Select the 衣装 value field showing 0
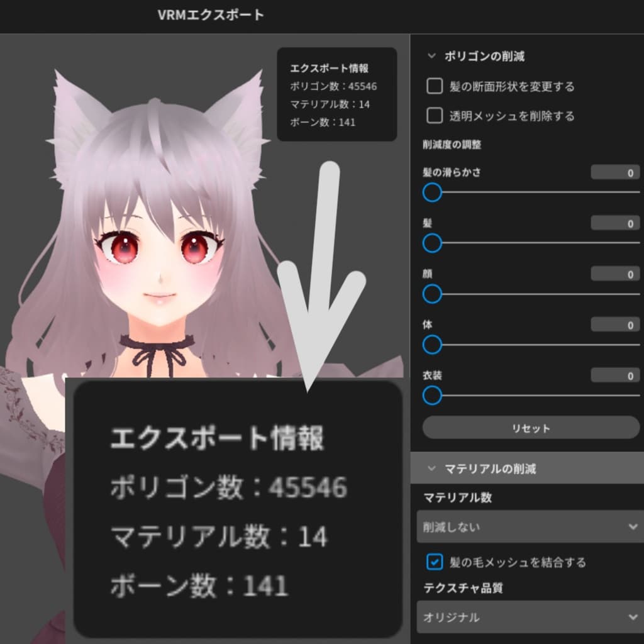Viewport: 644px width, 644px height. 615,375
